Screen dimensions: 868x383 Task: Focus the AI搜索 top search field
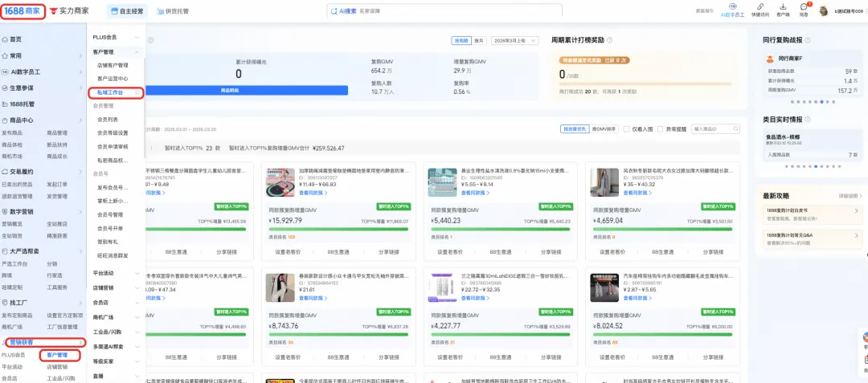coord(444,11)
